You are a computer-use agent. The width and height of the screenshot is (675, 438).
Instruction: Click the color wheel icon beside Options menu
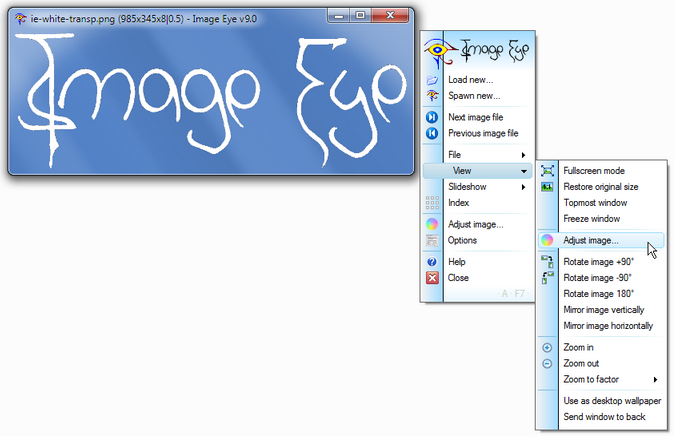(x=432, y=224)
